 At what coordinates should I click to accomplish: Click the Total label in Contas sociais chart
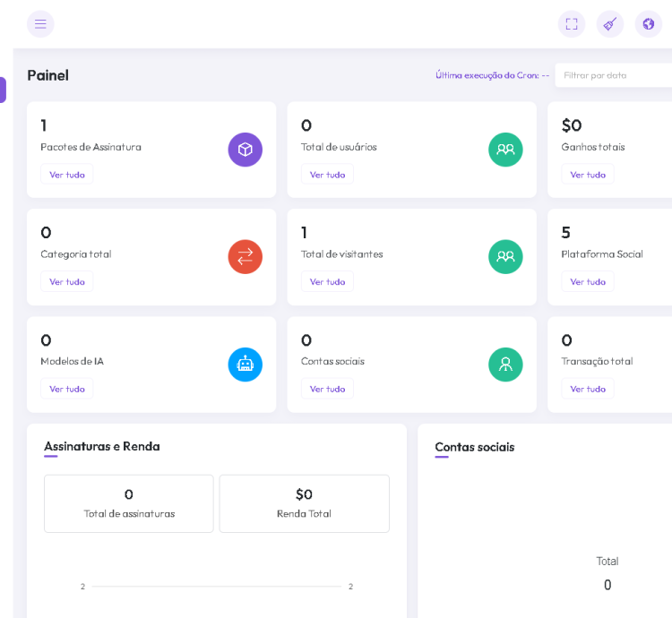[x=607, y=561]
